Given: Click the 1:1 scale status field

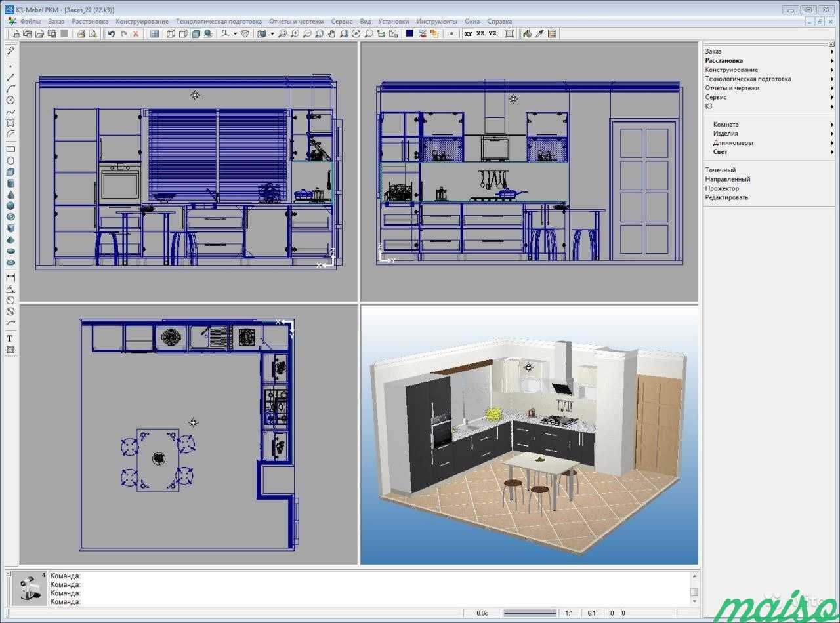Looking at the screenshot, I should 569,613.
